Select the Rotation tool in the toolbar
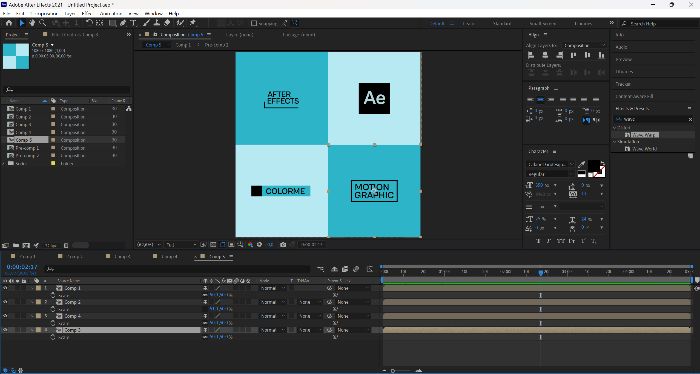 click(x=89, y=23)
